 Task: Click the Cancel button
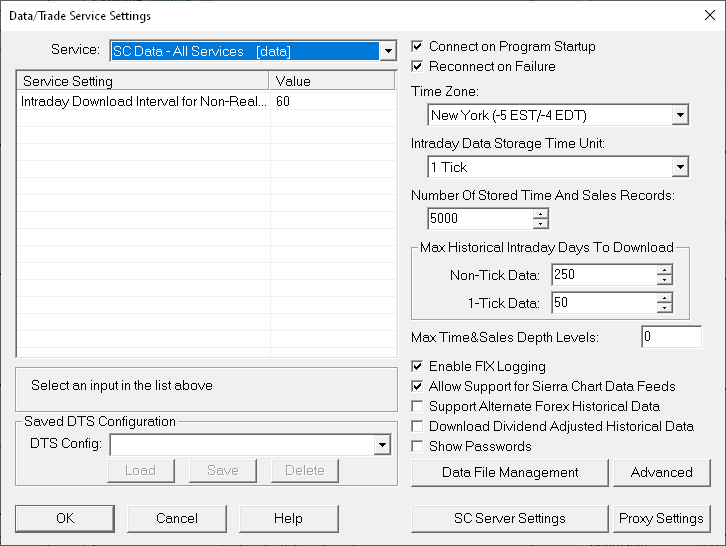(177, 518)
